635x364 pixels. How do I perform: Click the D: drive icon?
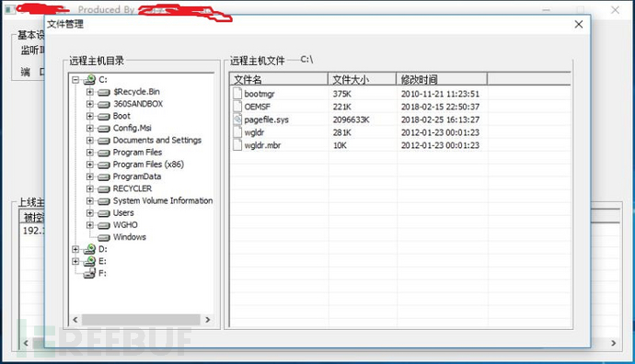pos(89,249)
